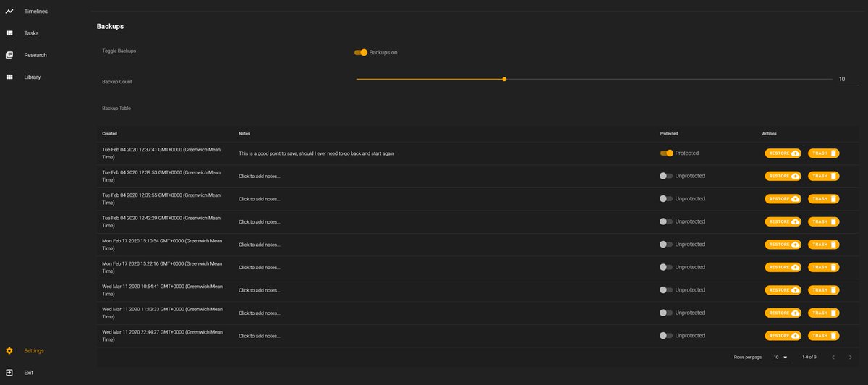Restore the Mar 11 10:54:41 backup

(783, 290)
